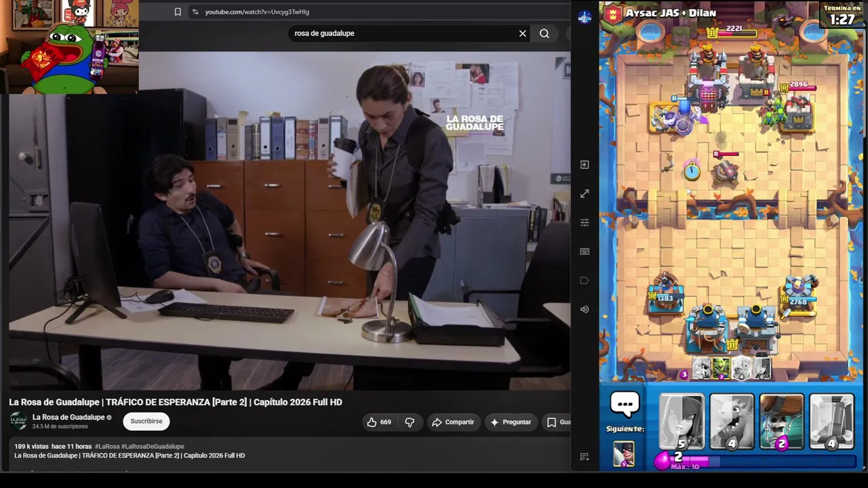Open the #LaRosa hashtag
The width and height of the screenshot is (868, 488).
[107, 447]
